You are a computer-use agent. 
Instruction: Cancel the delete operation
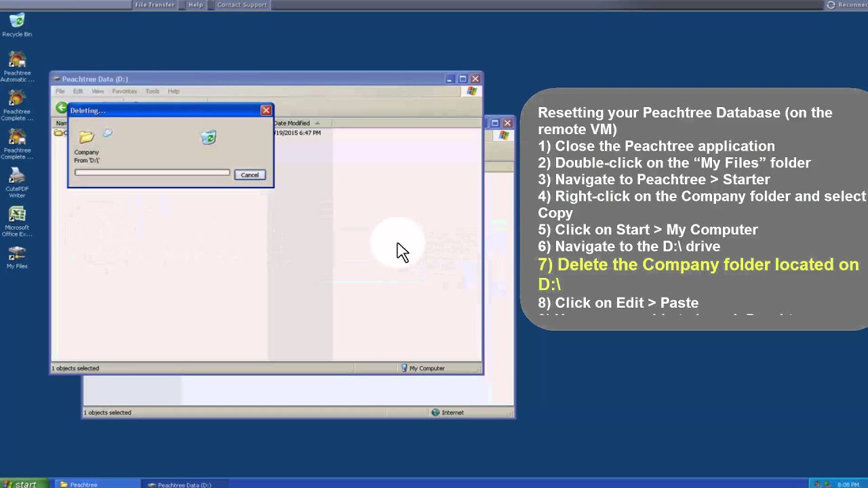250,175
